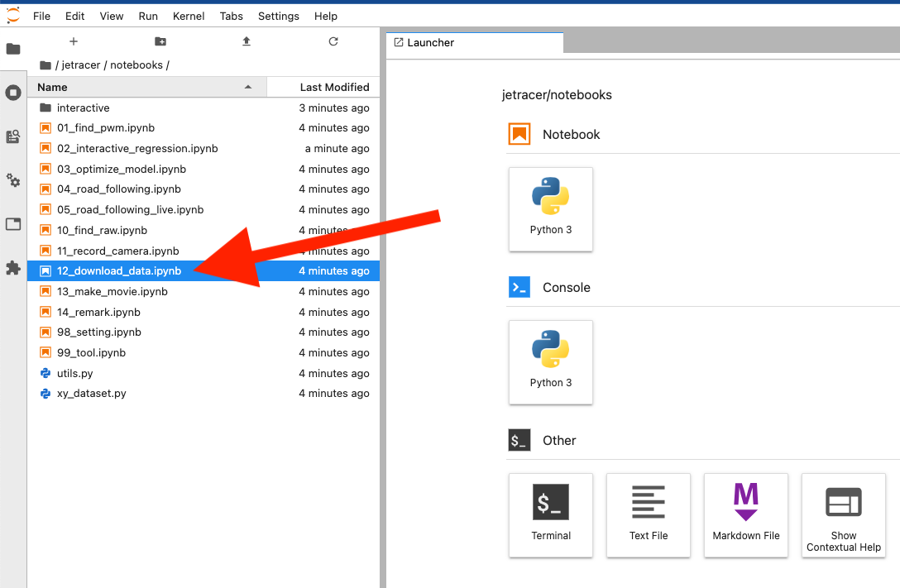Image resolution: width=900 pixels, height=588 pixels.
Task: Click the xy_dataset.py Python file icon
Action: (45, 394)
